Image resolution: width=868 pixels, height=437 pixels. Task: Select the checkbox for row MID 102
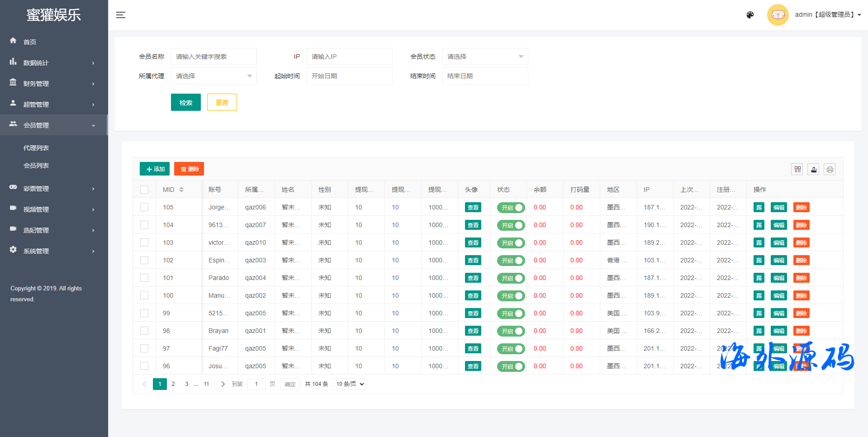(144, 260)
